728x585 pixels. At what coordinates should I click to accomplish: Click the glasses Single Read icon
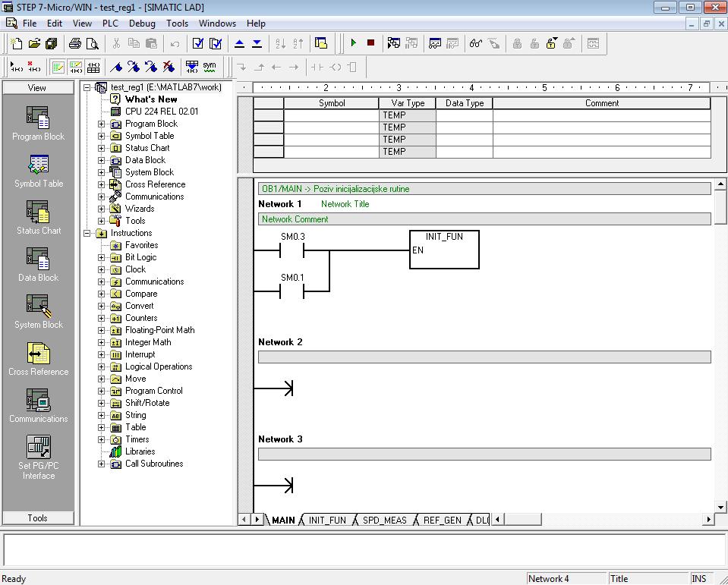click(475, 43)
